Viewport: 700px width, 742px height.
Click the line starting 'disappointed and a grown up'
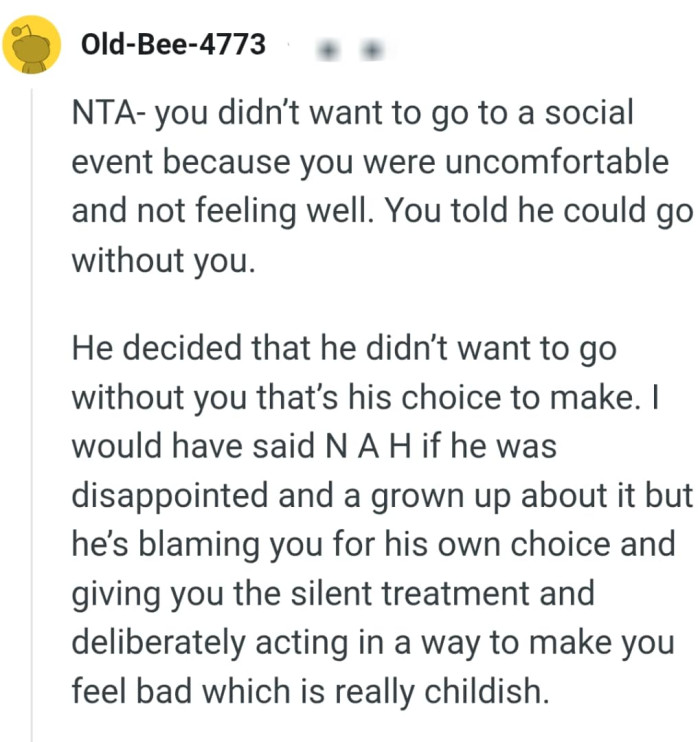(381, 495)
